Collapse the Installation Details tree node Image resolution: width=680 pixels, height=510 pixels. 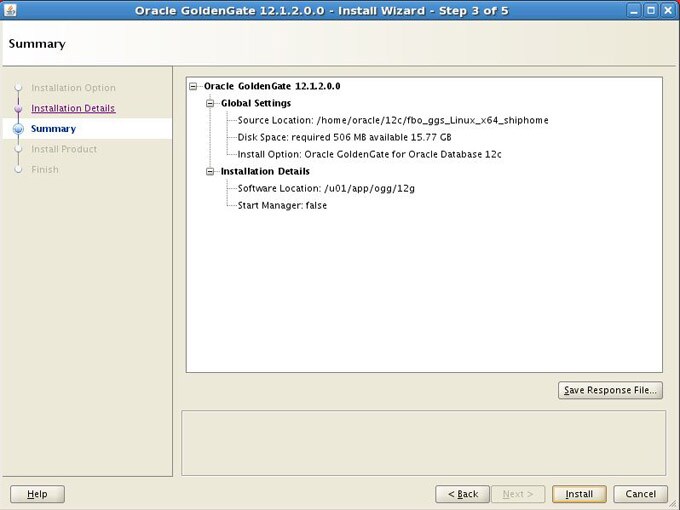click(x=210, y=171)
